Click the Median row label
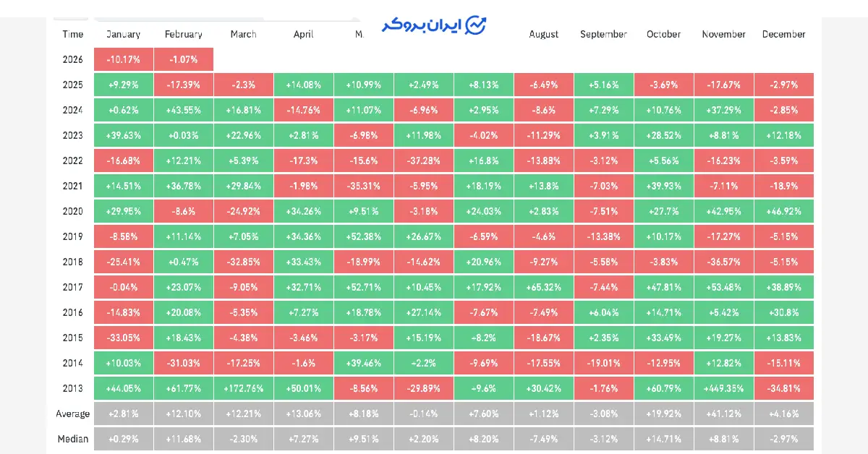Screen dimensions: 868x454 tap(73, 439)
